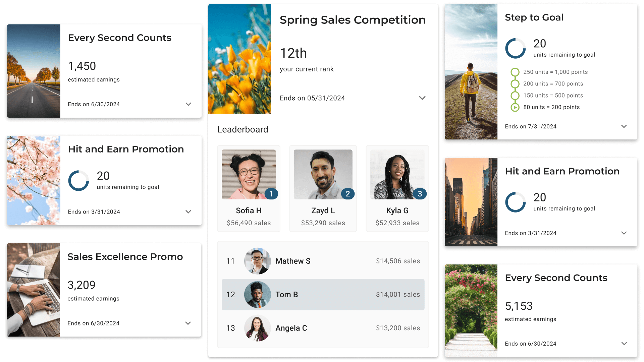Click the rank 1 badge on Sofia H
This screenshot has height=362, width=644.
[271, 194]
